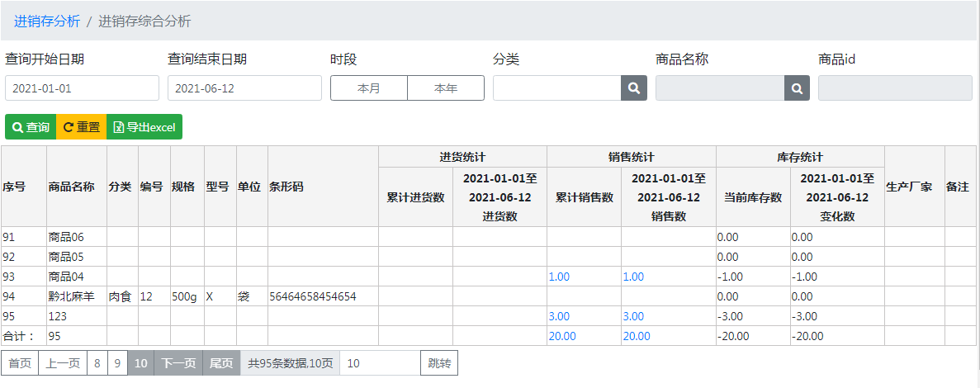This screenshot has width=980, height=388.
Task: Click current page 10 in pagination
Action: [x=140, y=363]
